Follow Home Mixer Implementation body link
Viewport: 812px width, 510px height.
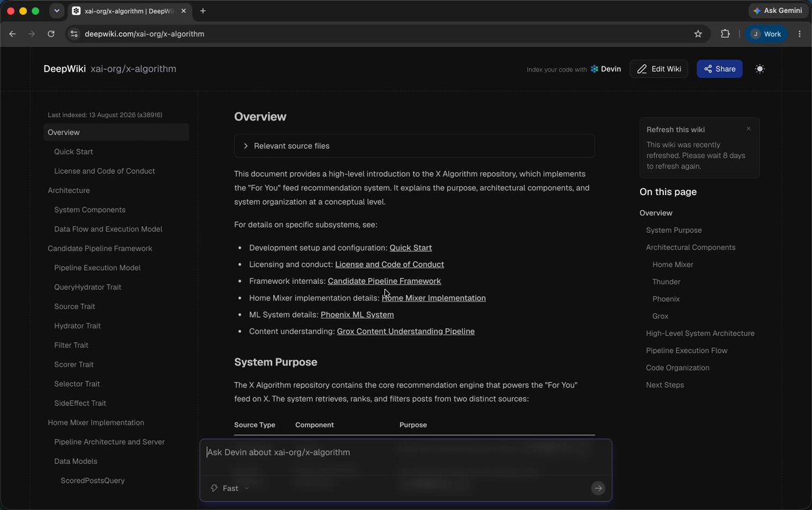tap(434, 298)
